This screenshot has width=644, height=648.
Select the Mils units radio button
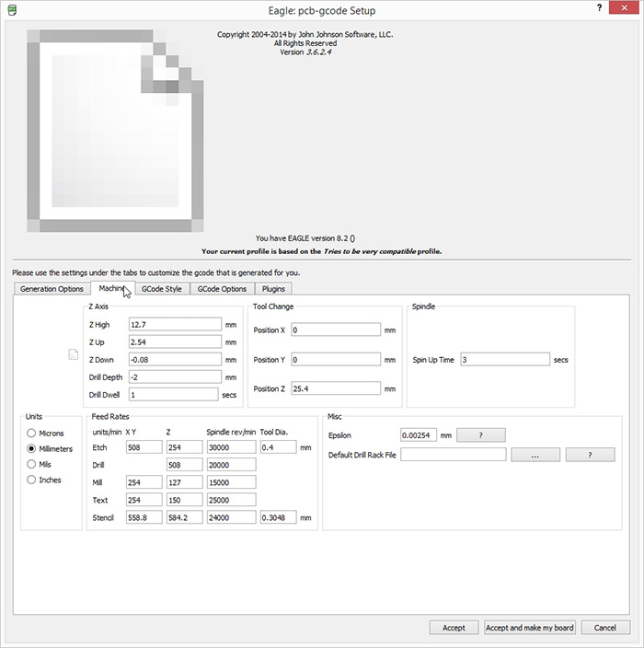coord(31,464)
